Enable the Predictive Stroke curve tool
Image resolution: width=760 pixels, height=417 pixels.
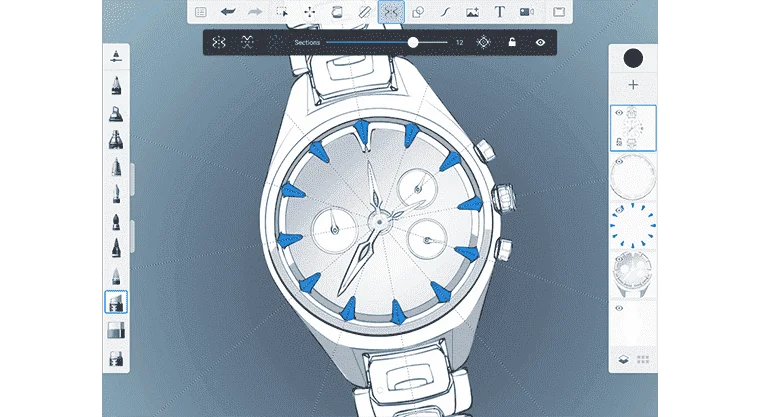[445, 12]
